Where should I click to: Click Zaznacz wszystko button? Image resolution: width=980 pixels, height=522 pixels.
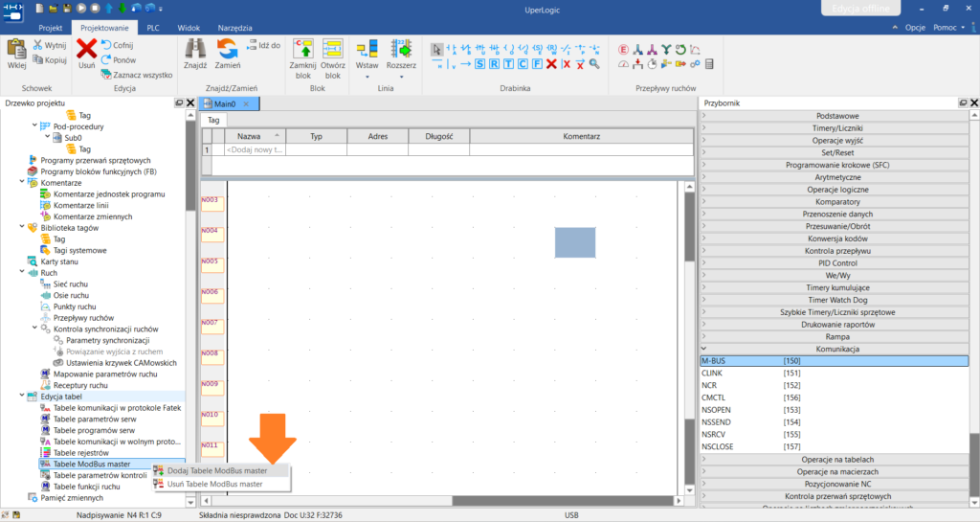point(136,75)
